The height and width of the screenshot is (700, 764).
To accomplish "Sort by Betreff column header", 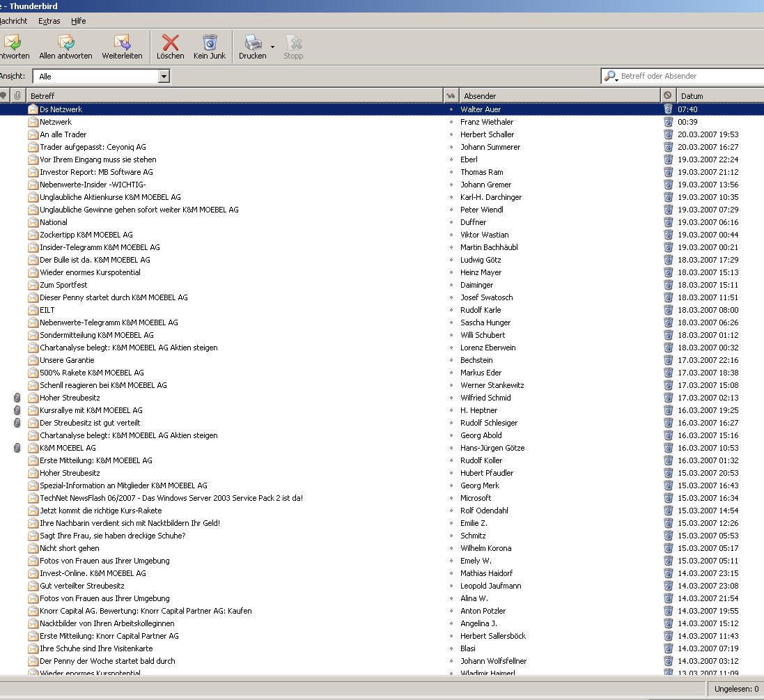I will pos(234,96).
